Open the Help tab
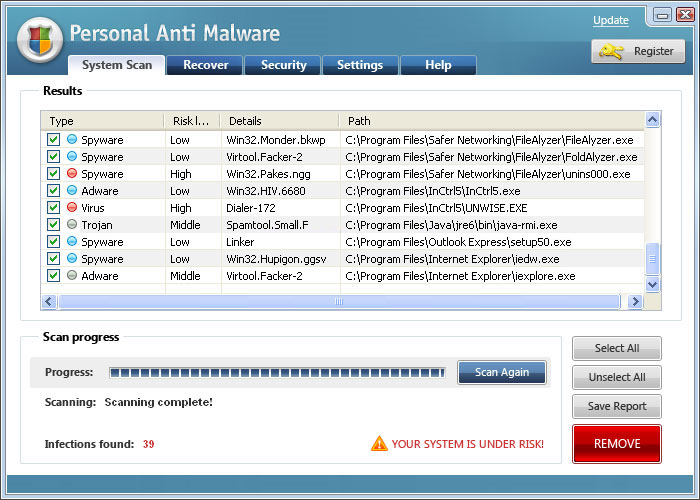Viewport: 700px width, 500px height. (x=438, y=65)
